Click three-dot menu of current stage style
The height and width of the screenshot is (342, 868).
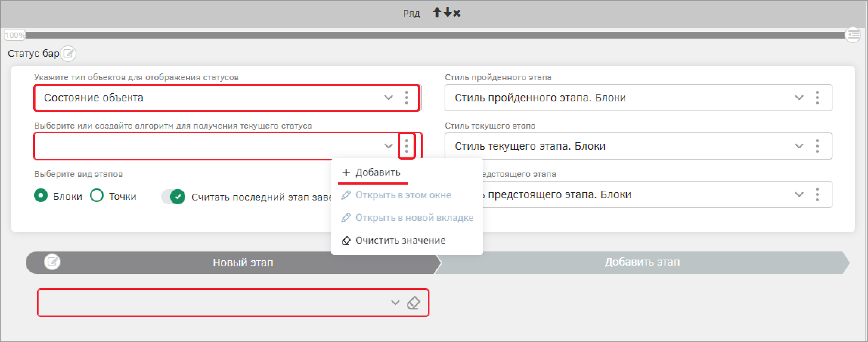[x=817, y=146]
